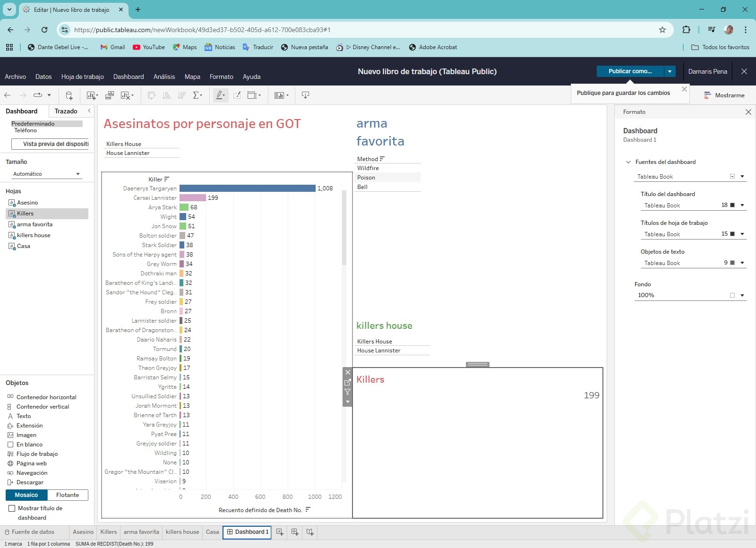Open the 'Todos los favoritos' folder
Screen dimensions: 756x548
(x=720, y=47)
